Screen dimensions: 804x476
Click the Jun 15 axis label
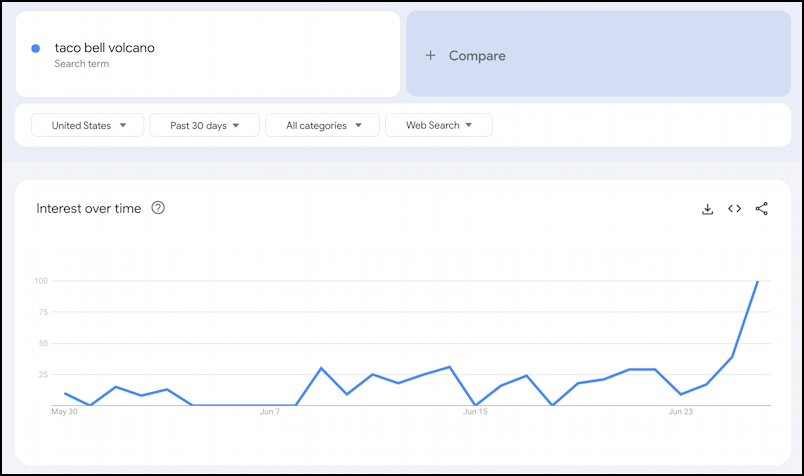click(475, 411)
